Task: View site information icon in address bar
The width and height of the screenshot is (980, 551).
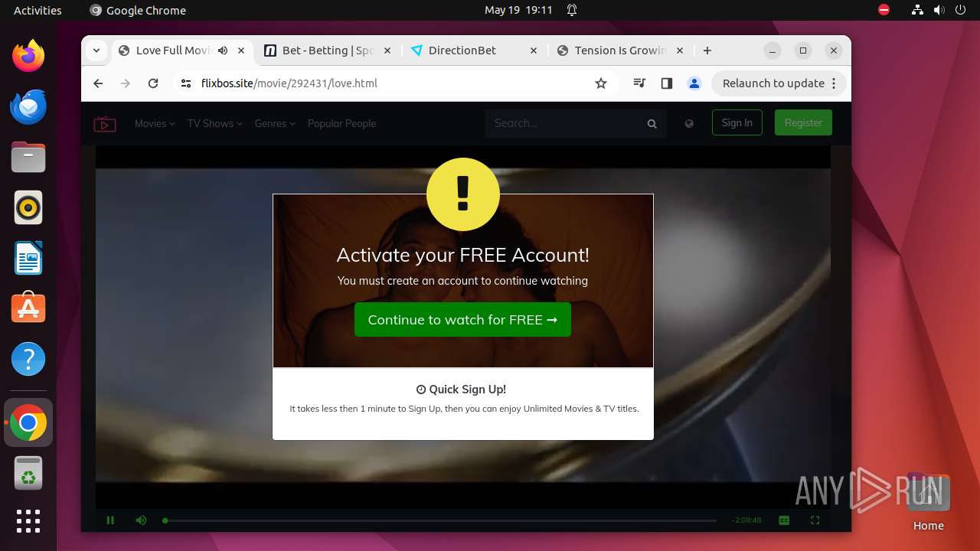Action: point(186,83)
